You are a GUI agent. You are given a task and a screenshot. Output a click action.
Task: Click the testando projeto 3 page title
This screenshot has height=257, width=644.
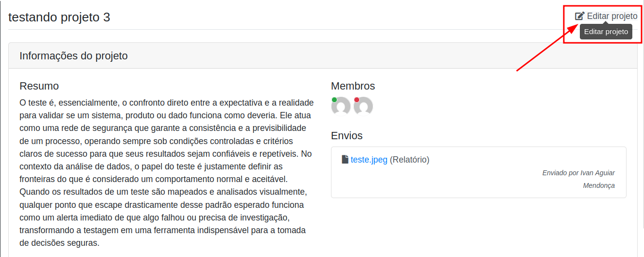pos(59,17)
